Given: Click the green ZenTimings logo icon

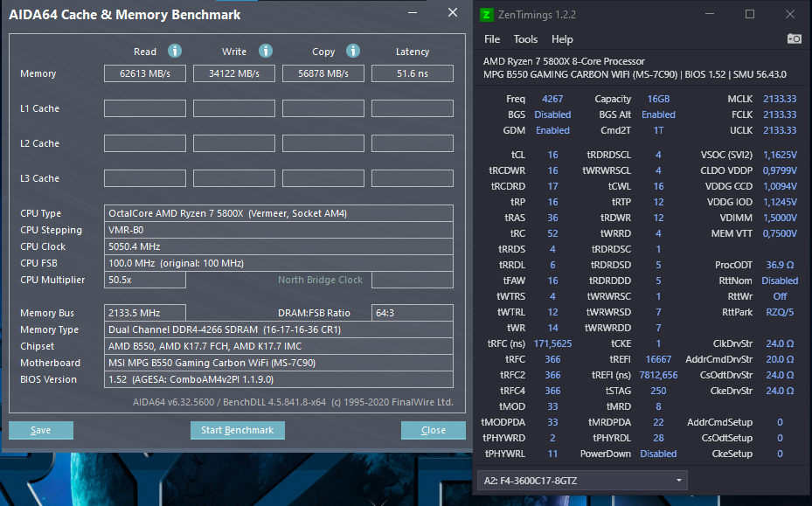Looking at the screenshot, I should click(487, 15).
